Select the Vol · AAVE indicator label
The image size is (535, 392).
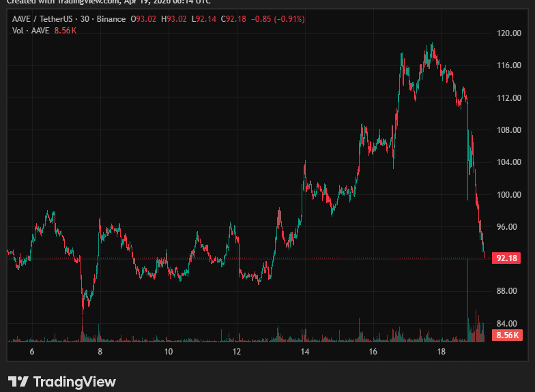[x=31, y=31]
